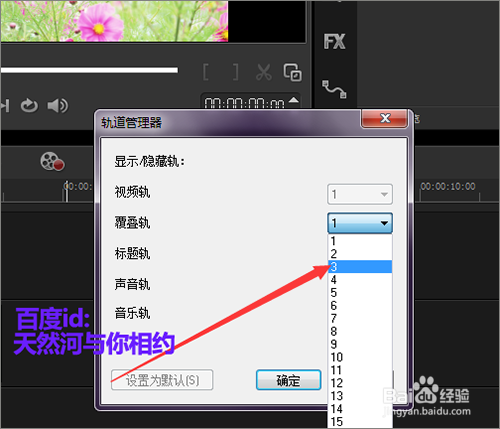Click the 设置为默认(S) button
The height and width of the screenshot is (429, 500).
pos(162,380)
